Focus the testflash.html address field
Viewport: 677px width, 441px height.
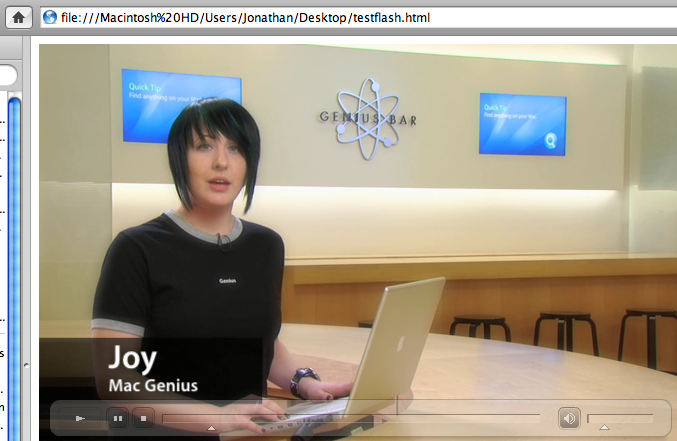click(x=358, y=18)
